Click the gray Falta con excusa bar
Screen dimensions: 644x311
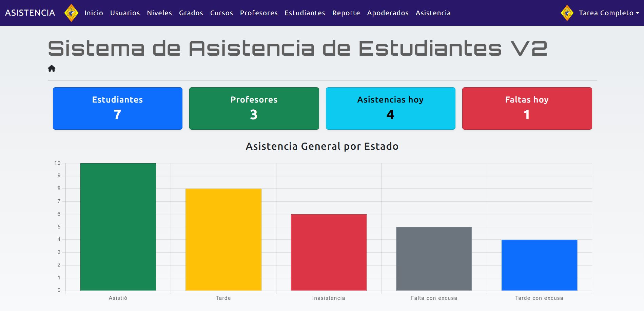click(434, 259)
